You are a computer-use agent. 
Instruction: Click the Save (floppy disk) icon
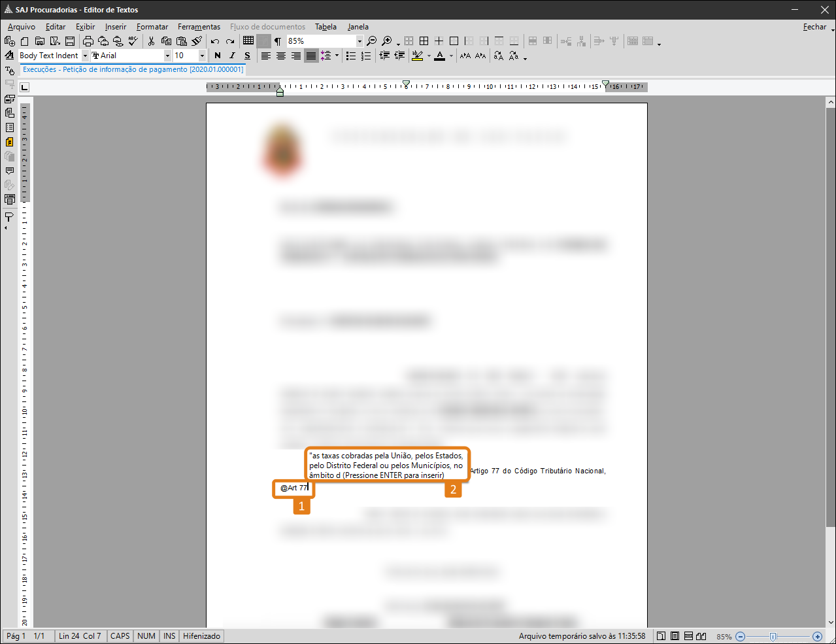[x=70, y=41]
